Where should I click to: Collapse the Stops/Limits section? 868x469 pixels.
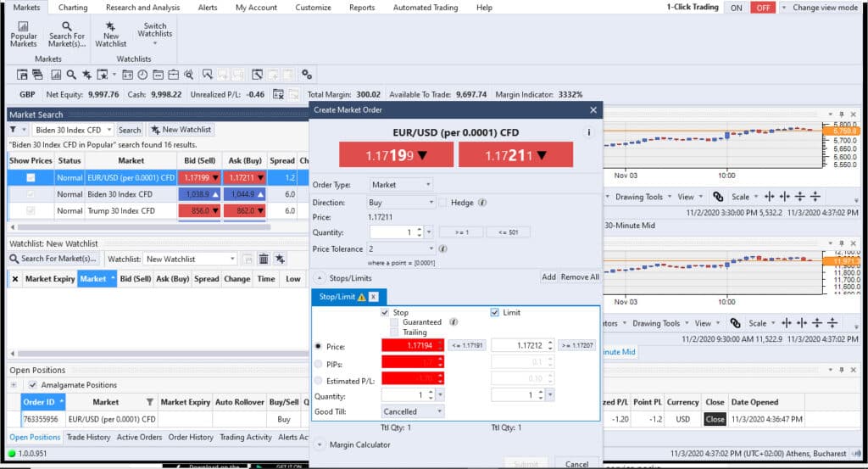coord(320,278)
